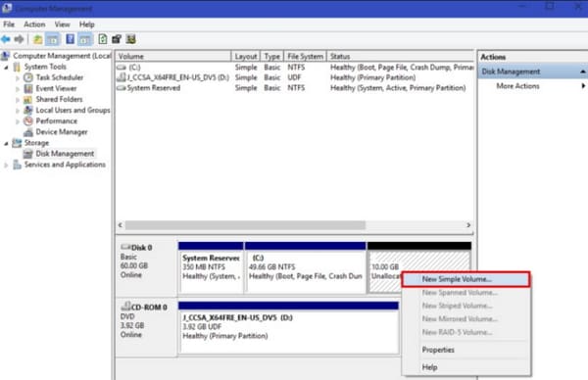The height and width of the screenshot is (380, 588).
Task: Click the blue Help toolbar icon
Action: (71, 39)
